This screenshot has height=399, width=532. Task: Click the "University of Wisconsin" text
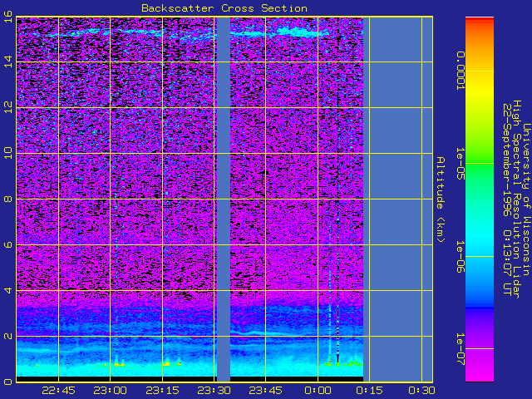tap(526, 199)
